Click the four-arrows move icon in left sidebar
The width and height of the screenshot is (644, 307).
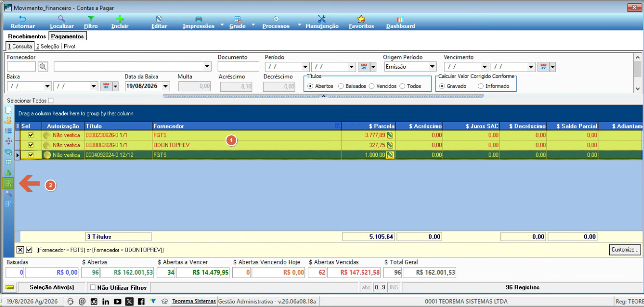pos(8,141)
